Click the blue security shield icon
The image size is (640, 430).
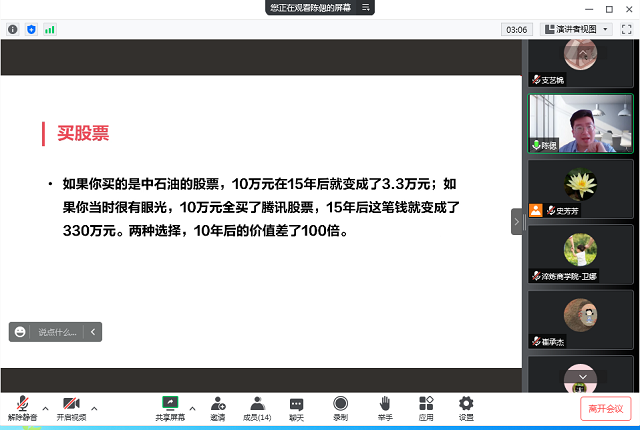(x=31, y=29)
